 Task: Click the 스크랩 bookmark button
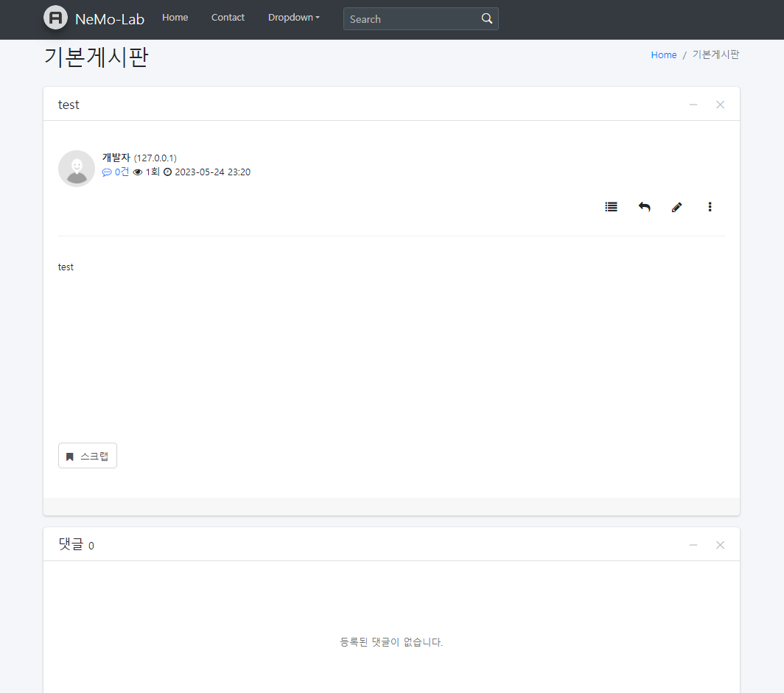[x=88, y=456]
